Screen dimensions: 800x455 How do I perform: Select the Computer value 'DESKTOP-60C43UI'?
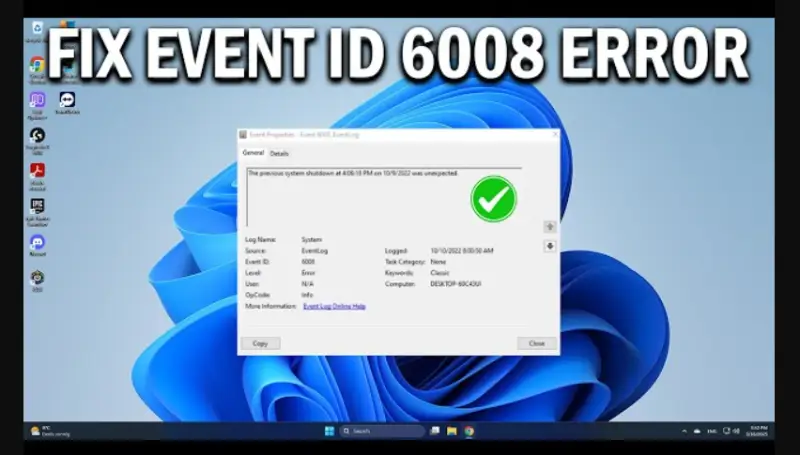[456, 284]
